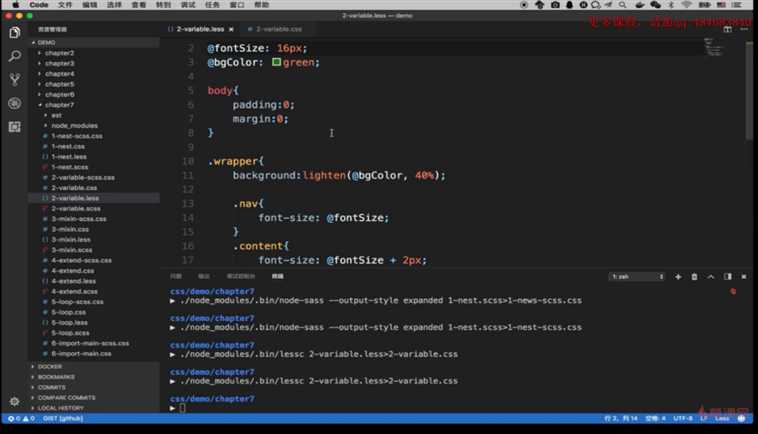Screen dimensions: 758x434
Task: Open the '1: zsh' terminal selector dropdown
Action: tap(637, 276)
